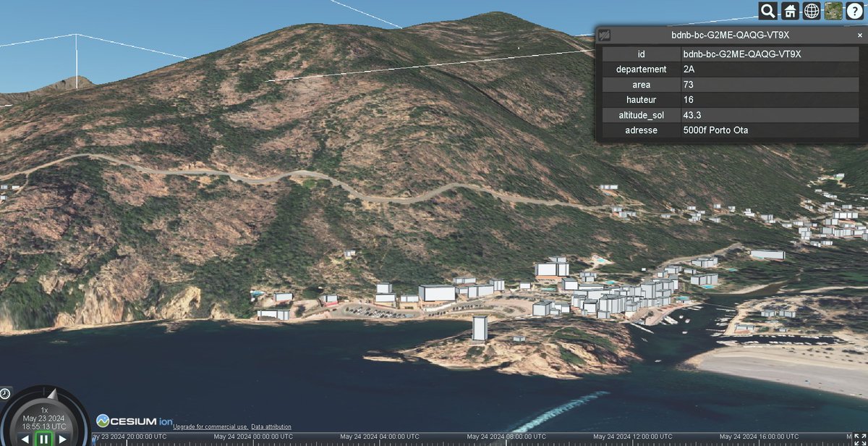This screenshot has height=446, width=868.
Task: Open the scene mode globe picker
Action: [x=812, y=11]
